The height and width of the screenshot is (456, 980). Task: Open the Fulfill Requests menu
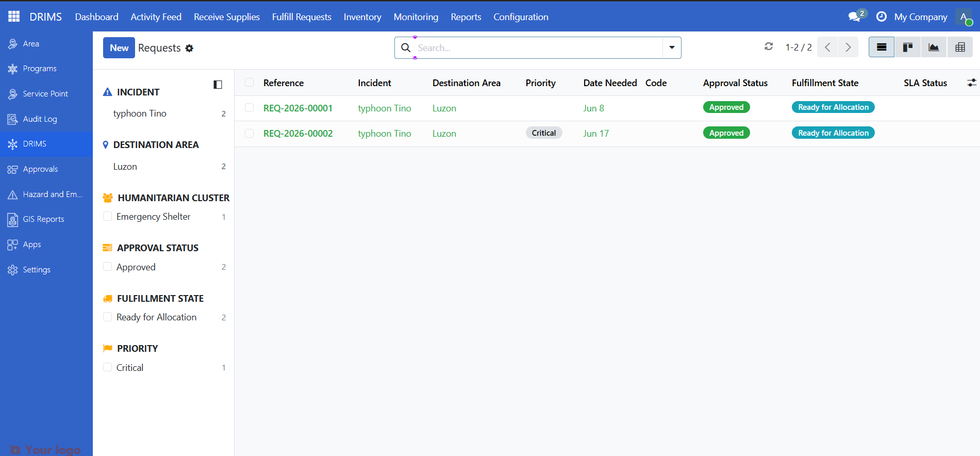[302, 17]
